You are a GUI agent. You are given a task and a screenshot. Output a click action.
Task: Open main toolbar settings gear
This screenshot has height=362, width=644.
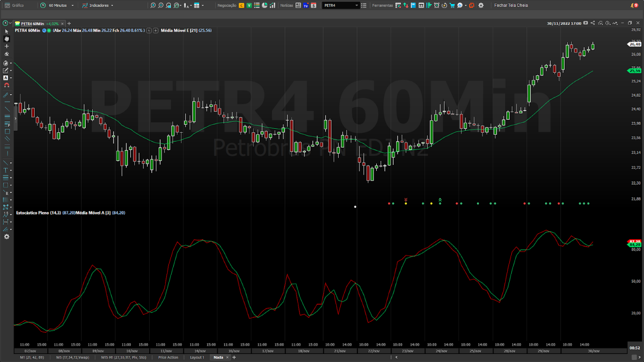tap(481, 5)
